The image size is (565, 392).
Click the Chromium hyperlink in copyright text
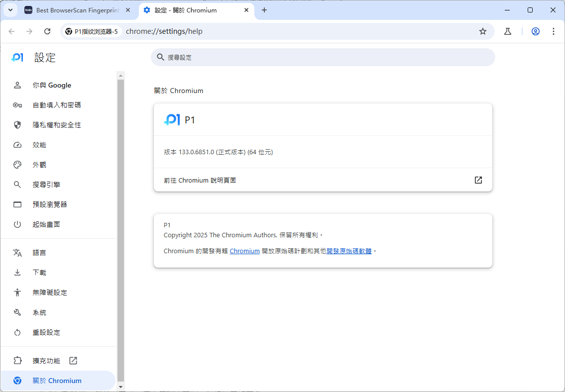[244, 251]
